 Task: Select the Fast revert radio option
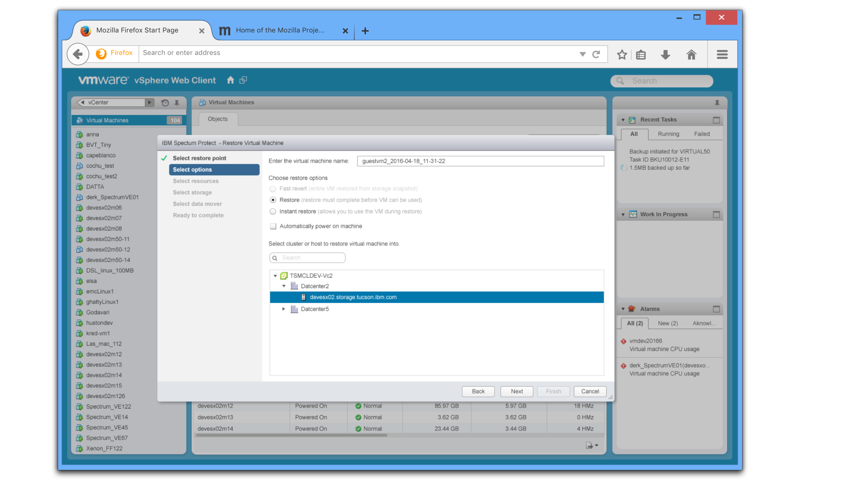pyautogui.click(x=273, y=189)
